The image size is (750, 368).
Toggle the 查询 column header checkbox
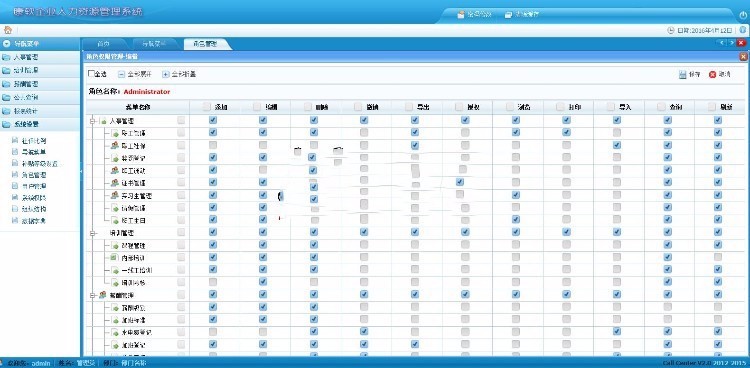(x=661, y=107)
